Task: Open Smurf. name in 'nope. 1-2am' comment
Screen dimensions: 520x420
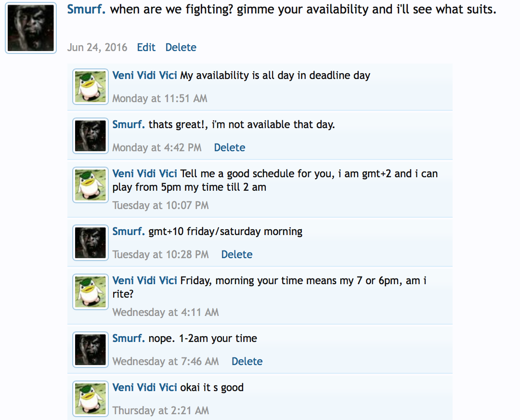Action: [129, 338]
